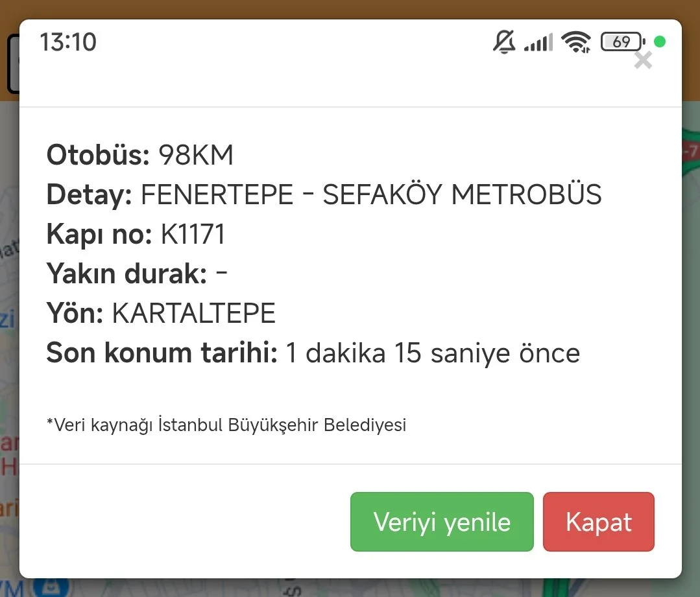Click the brown header bar above dialog

click(350, 9)
